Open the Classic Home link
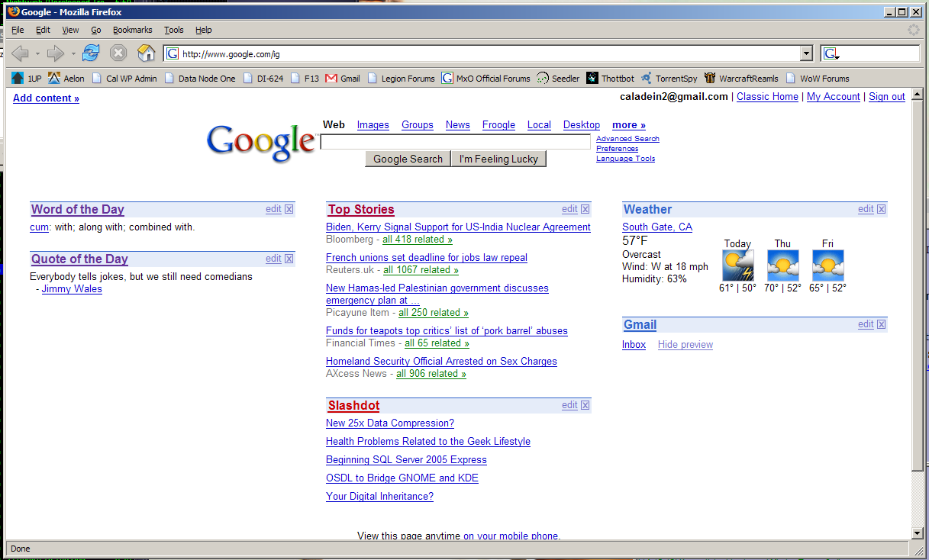929x560 pixels. (767, 97)
